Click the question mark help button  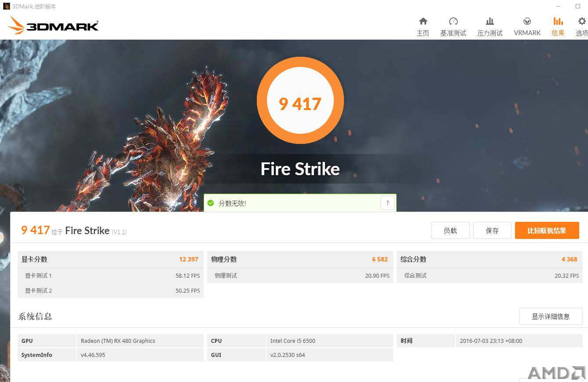(x=387, y=203)
